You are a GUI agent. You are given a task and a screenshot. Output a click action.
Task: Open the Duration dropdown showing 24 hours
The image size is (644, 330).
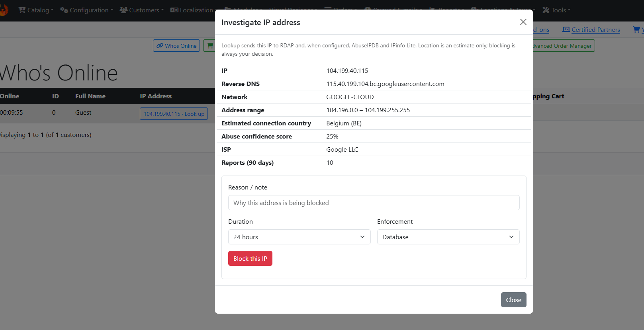point(299,237)
